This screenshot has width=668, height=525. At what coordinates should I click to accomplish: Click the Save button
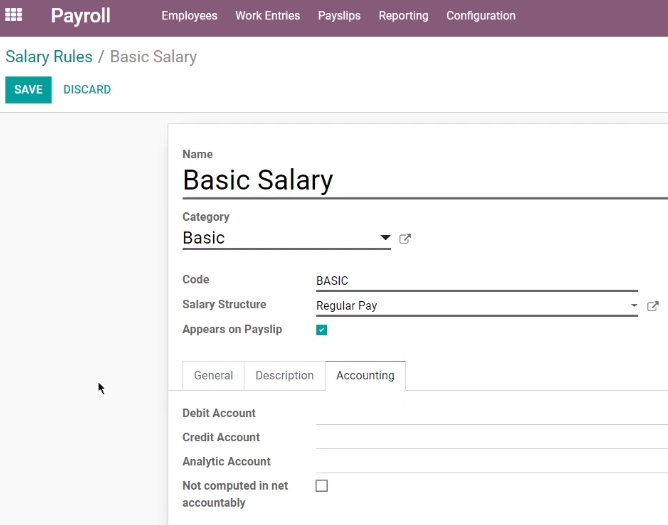(x=29, y=90)
